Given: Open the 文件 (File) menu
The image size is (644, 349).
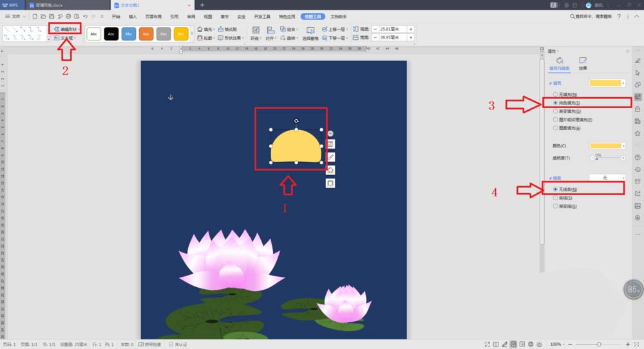Looking at the screenshot, I should tap(15, 17).
